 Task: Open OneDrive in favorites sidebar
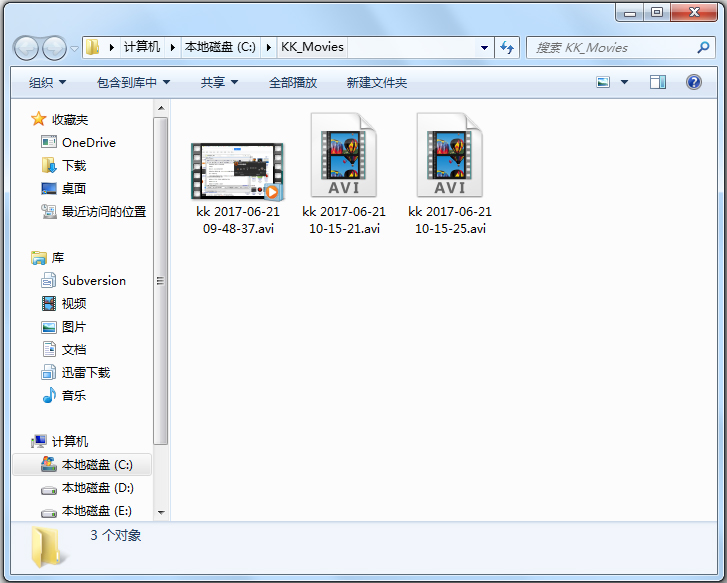click(88, 142)
